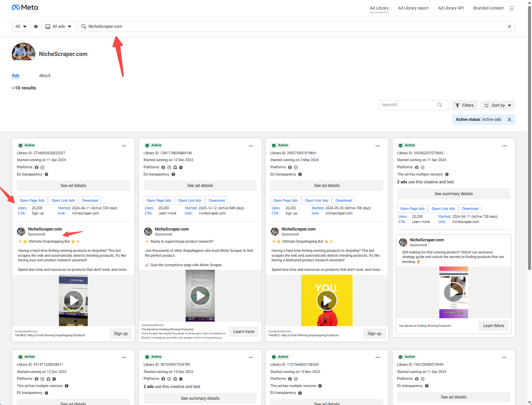Download ad 392582257079842 creative

point(470,209)
